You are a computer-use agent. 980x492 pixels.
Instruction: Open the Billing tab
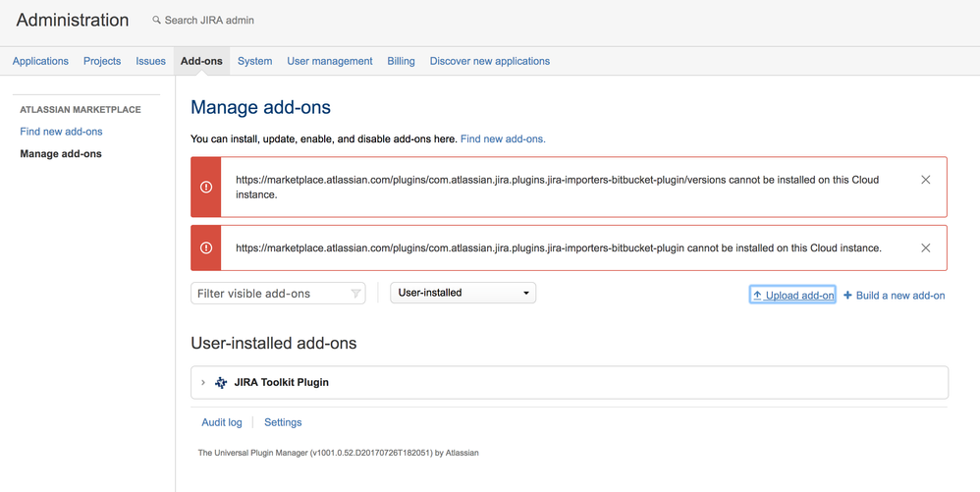(x=402, y=61)
